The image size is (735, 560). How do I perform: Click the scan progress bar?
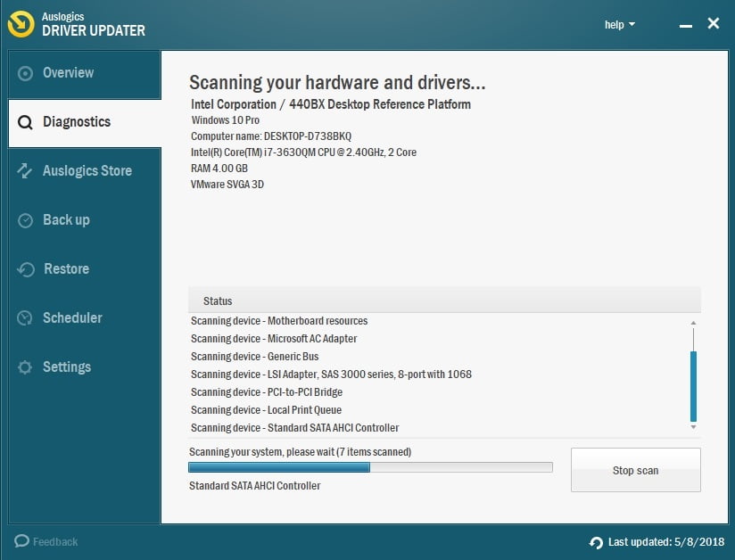coord(370,467)
